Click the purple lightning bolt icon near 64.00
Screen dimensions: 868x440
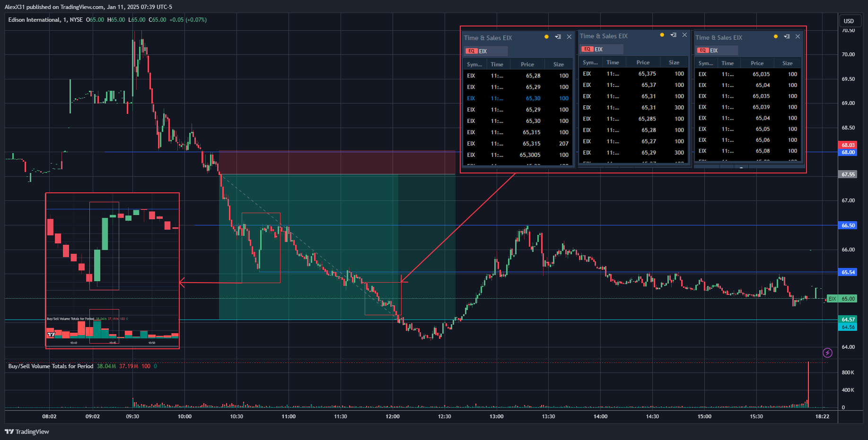point(827,353)
